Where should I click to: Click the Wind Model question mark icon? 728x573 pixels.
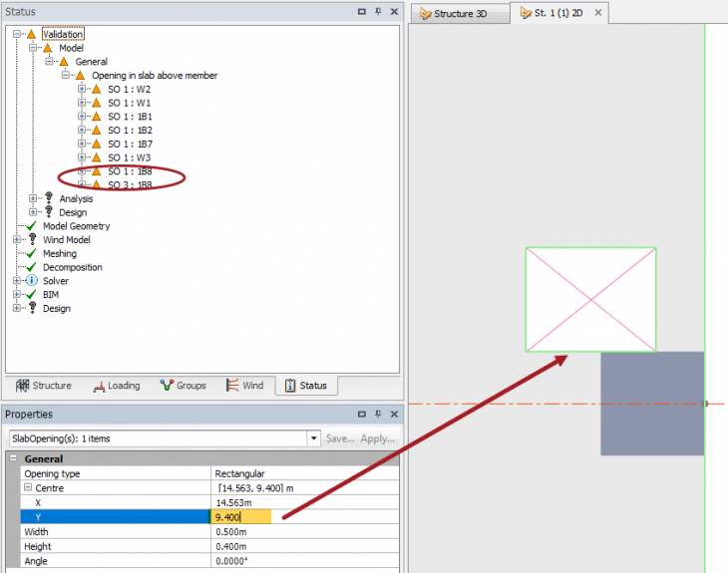[32, 239]
